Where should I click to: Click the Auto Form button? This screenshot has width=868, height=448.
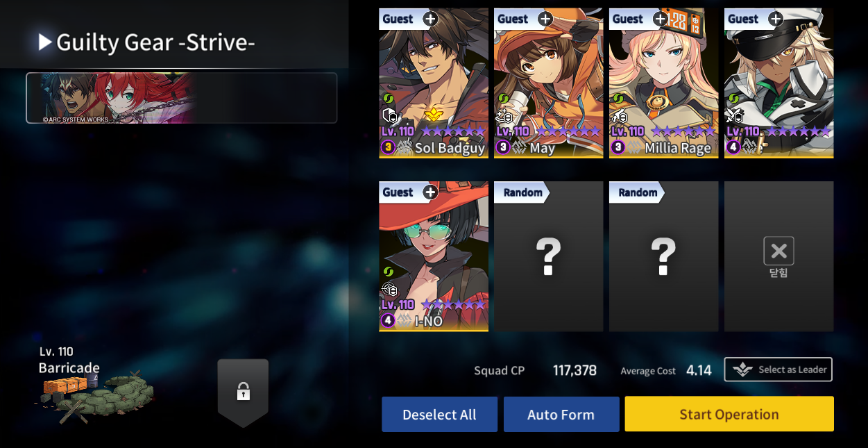(x=561, y=415)
